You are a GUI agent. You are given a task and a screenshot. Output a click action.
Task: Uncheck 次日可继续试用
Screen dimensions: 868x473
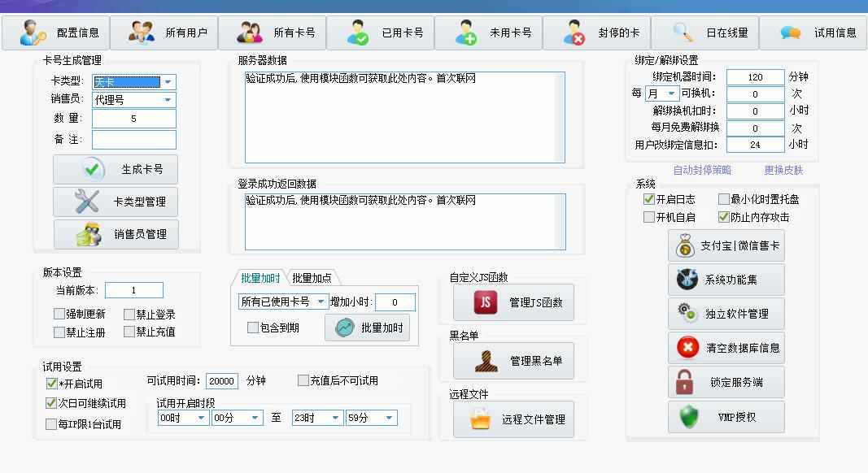[x=51, y=403]
